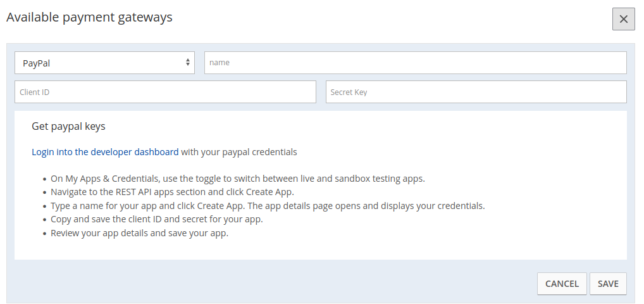Save the payment gateway settings
644x304 pixels.
coord(609,284)
